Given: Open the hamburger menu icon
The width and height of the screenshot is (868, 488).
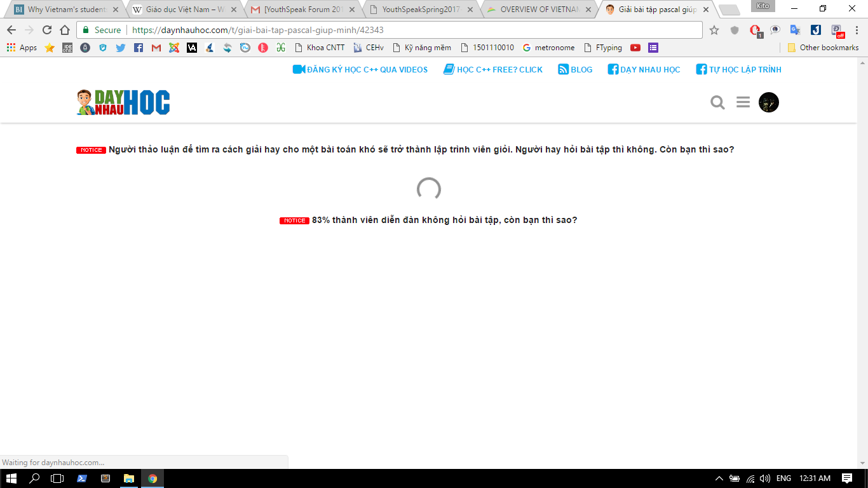Looking at the screenshot, I should [743, 102].
